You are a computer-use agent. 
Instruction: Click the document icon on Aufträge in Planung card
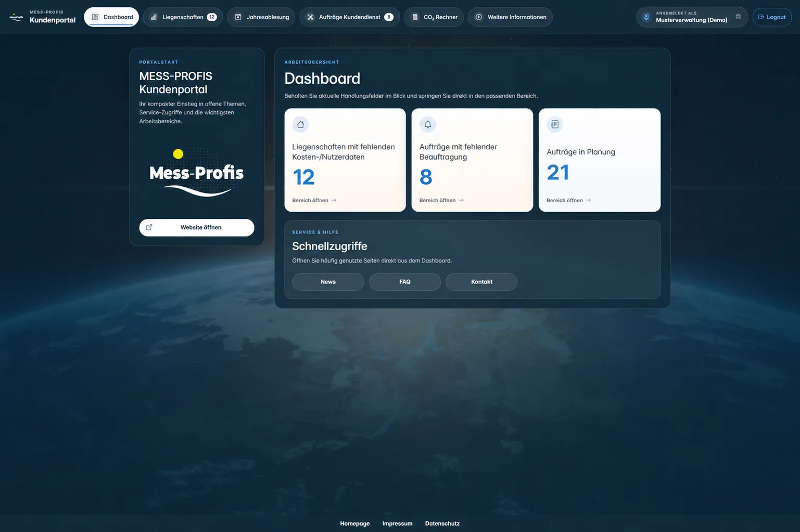pos(555,125)
